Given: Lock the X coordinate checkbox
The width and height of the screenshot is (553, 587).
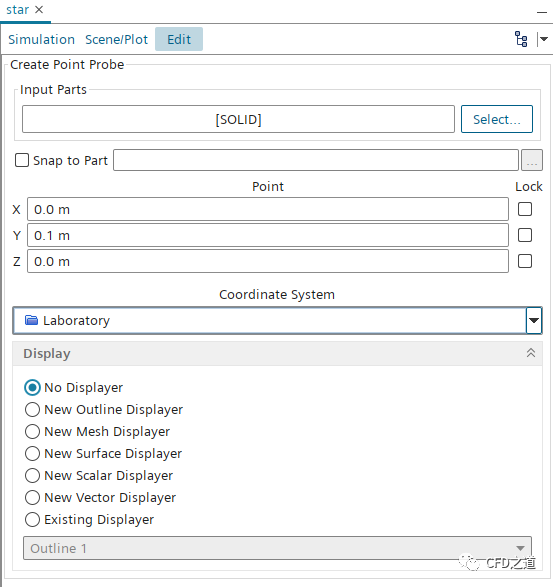Looking at the screenshot, I should click(525, 209).
